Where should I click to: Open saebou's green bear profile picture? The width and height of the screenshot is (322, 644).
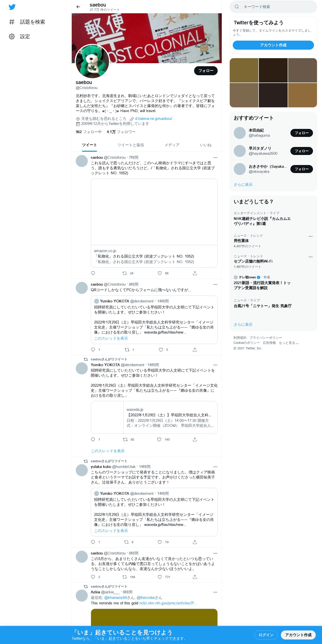pyautogui.click(x=93, y=61)
